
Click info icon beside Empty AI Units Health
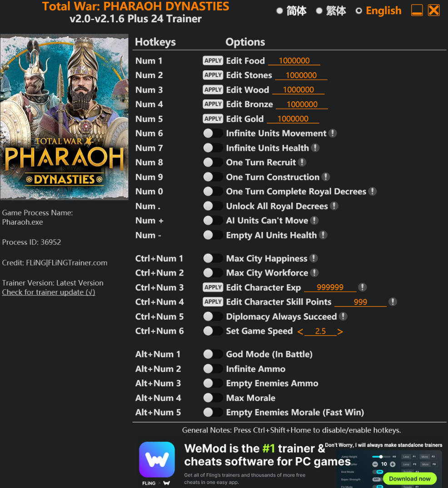(323, 235)
